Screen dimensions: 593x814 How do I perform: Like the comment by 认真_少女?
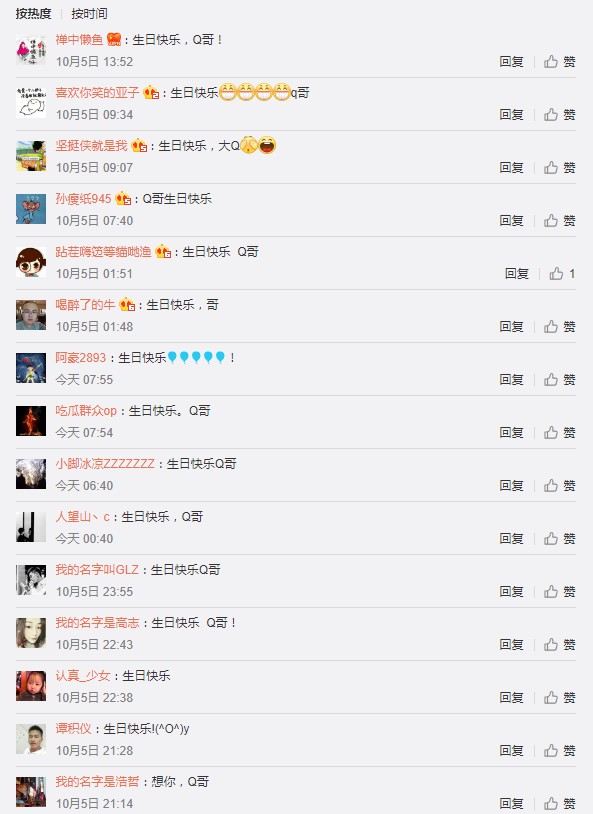[560, 698]
